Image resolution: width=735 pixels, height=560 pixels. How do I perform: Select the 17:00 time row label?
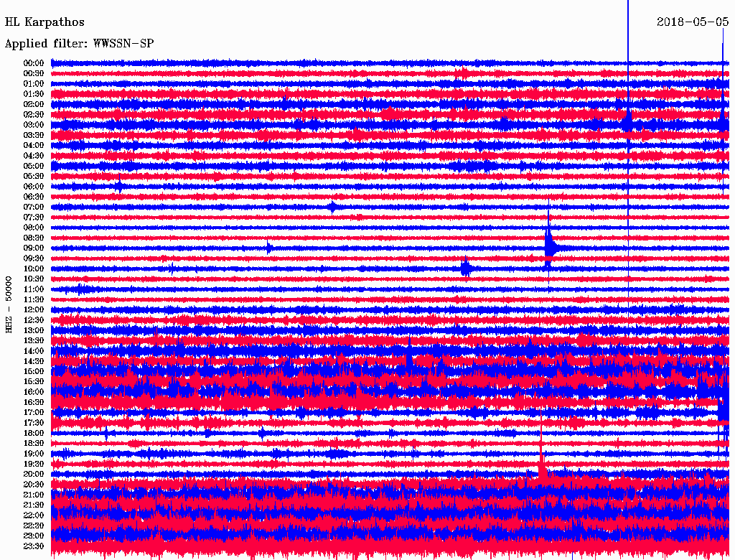[34, 412]
